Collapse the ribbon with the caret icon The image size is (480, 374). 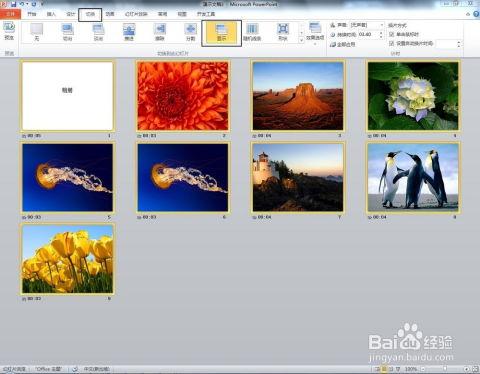468,14
